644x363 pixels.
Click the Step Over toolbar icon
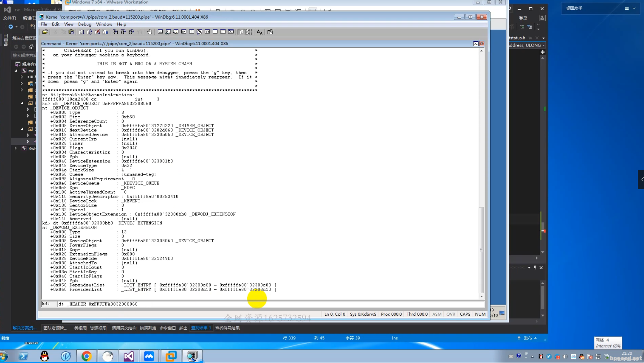pyautogui.click(x=123, y=32)
